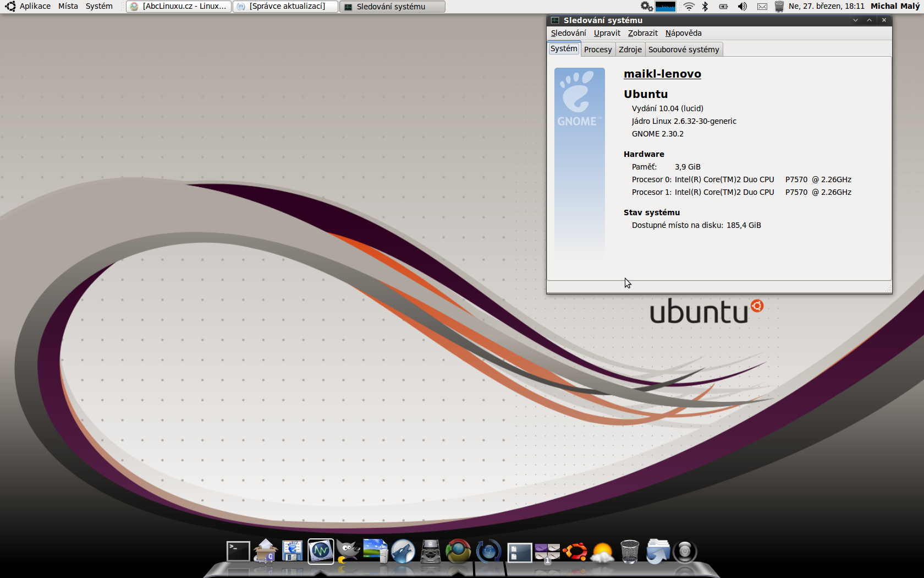The image size is (924, 578).
Task: Open the Upravit menu
Action: [607, 33]
